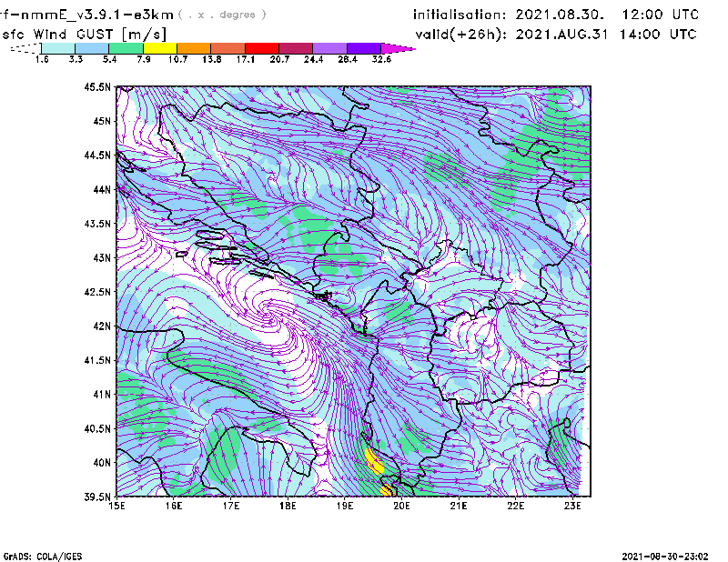The height and width of the screenshot is (562, 728).
Task: Click the light cyan legend swatch above 1.6
Action: pos(58,48)
